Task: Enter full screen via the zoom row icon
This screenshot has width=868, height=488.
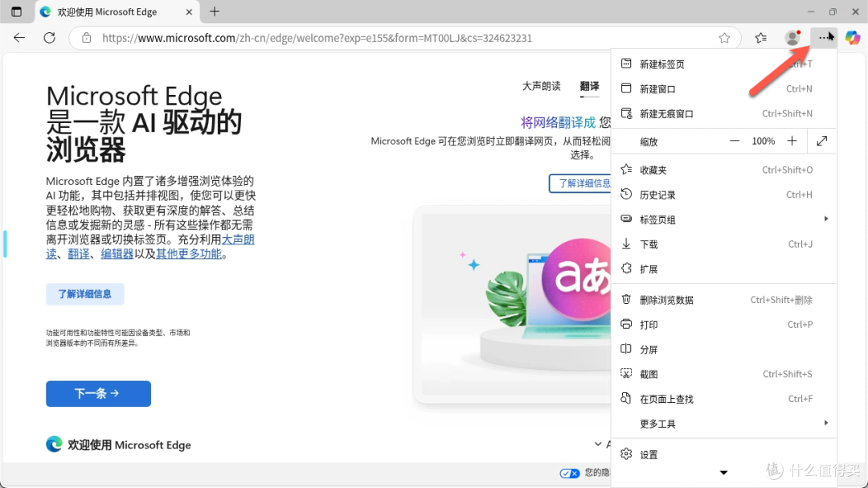Action: pyautogui.click(x=821, y=141)
